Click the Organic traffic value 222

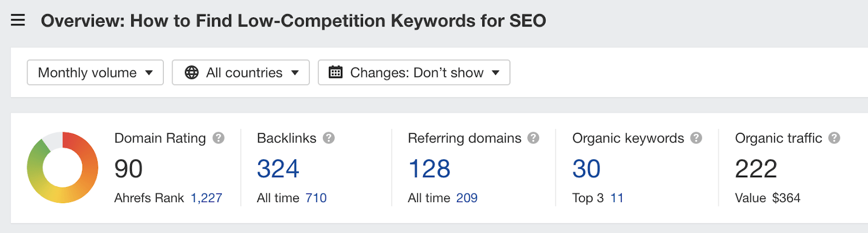756,169
